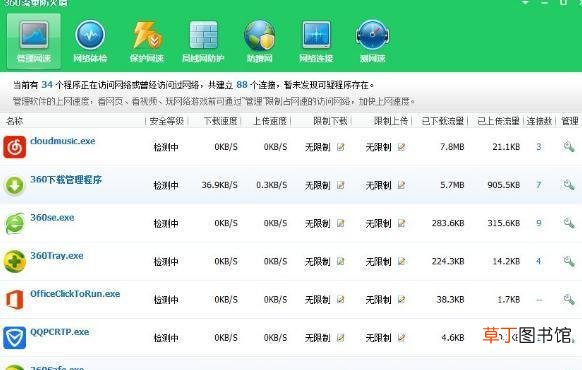Click the 限制下载 column header
Screen dimensions: 582x370
click(330, 121)
